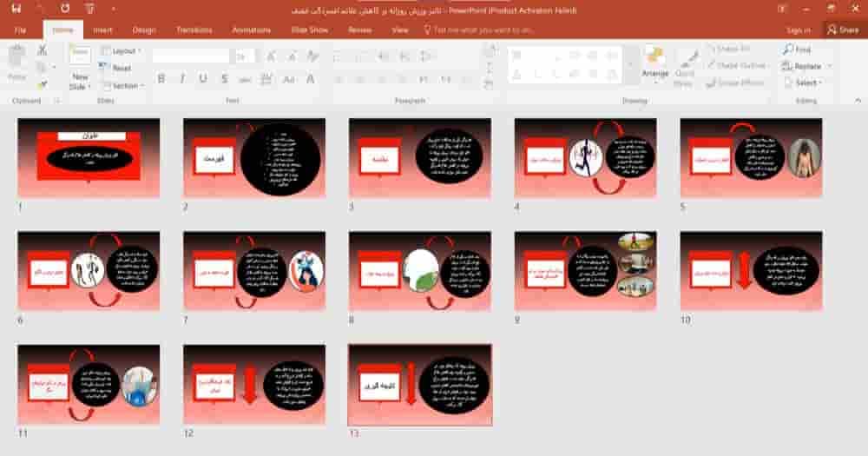Viewport: 868px width, 456px height.
Task: Click the font name combo box
Action: (191, 56)
